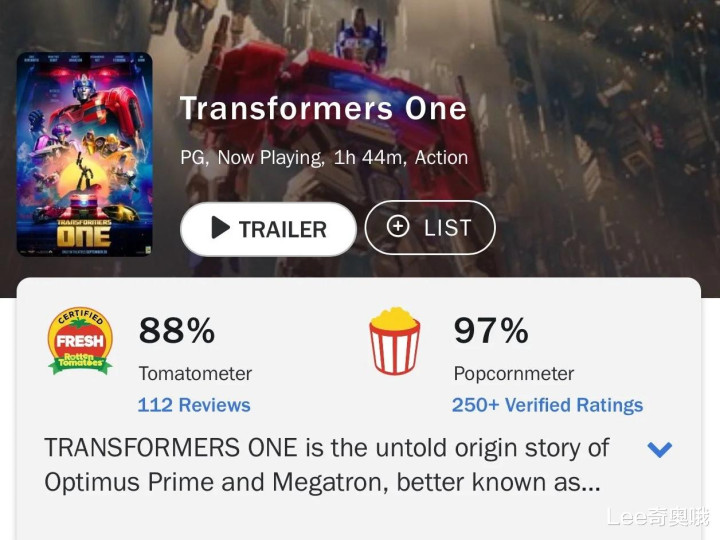Click the plus circle icon beside LIST
This screenshot has height=540, width=720.
pos(398,227)
